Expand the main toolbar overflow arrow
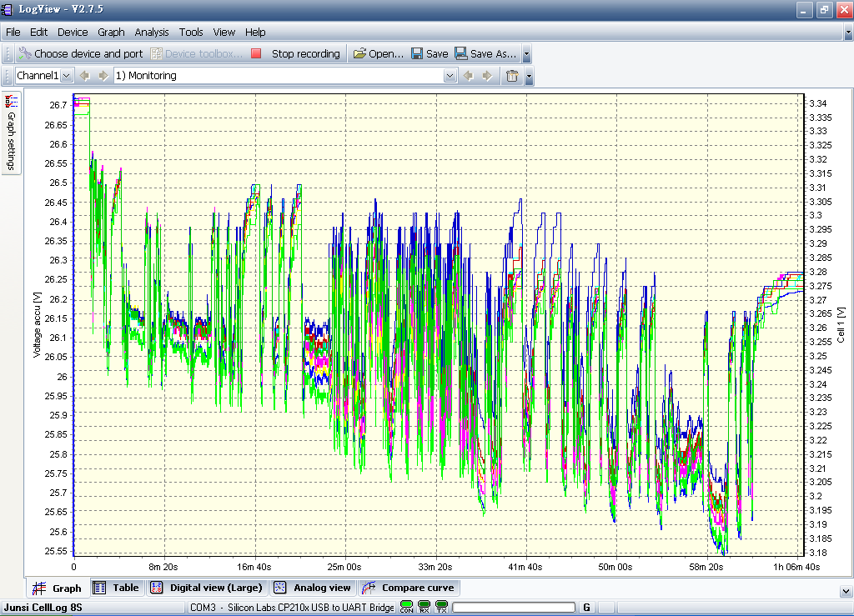This screenshot has height=616, width=854. tap(527, 54)
